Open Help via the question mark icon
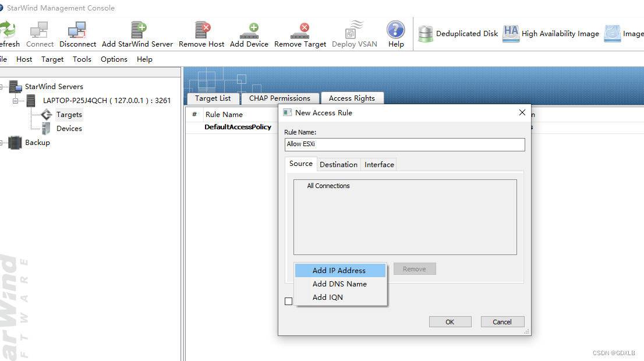 pos(396,30)
